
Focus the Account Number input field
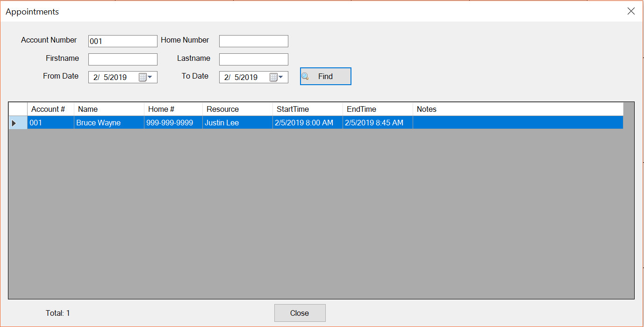(x=123, y=41)
